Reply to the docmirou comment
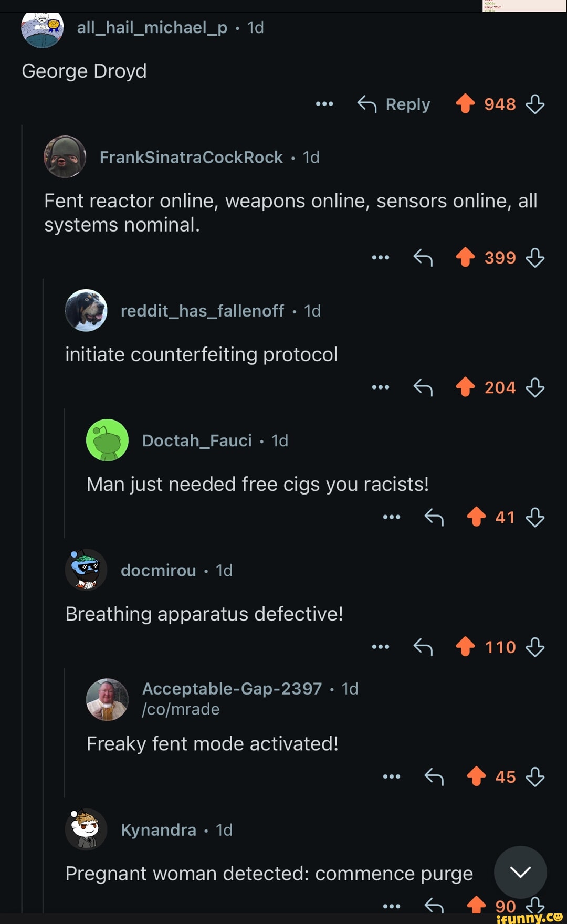 coord(423,647)
